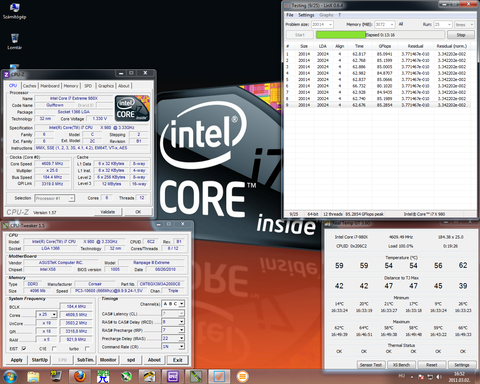Click OK in the CPU-Z window
This screenshot has width=480, height=384.
[x=138, y=212]
